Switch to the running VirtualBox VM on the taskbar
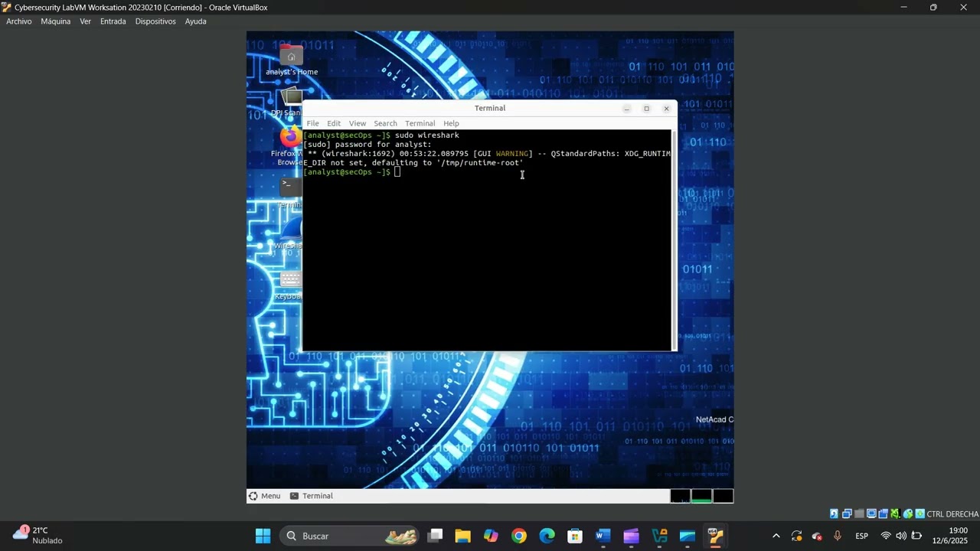The width and height of the screenshot is (980, 551). pyautogui.click(x=715, y=536)
